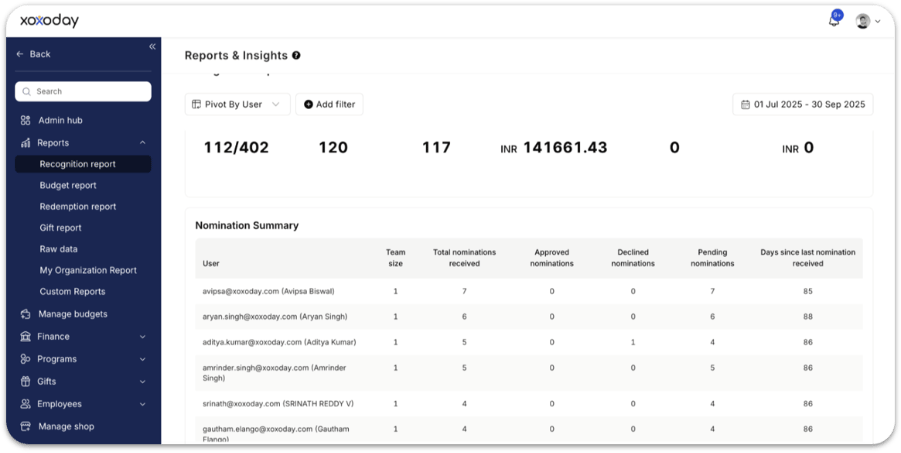Open the date range picker
The image size is (901, 453).
803,104
